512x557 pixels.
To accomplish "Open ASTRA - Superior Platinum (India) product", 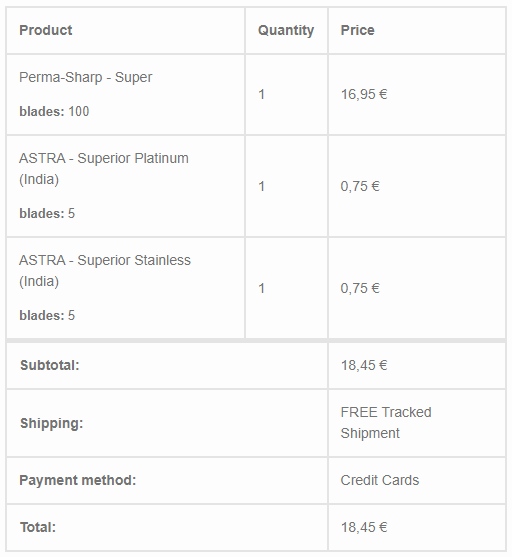I will [x=104, y=169].
